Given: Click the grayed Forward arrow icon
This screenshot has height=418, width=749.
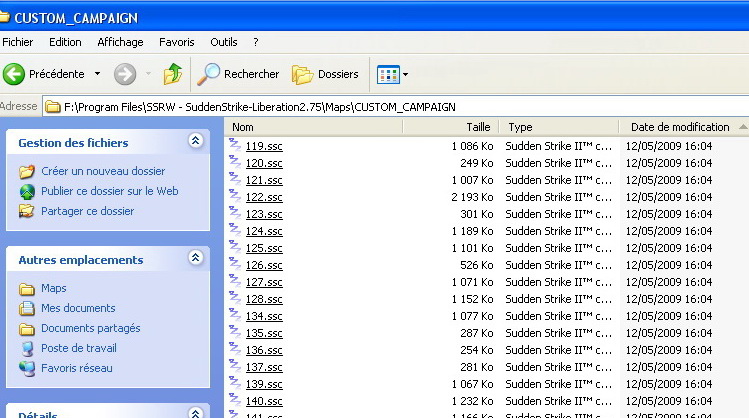Looking at the screenshot, I should click(x=125, y=74).
